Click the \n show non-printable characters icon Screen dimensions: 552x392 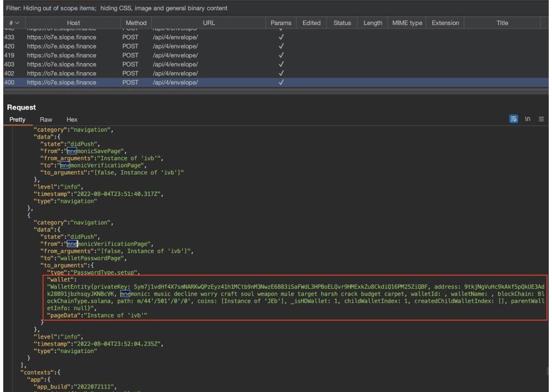(x=528, y=119)
